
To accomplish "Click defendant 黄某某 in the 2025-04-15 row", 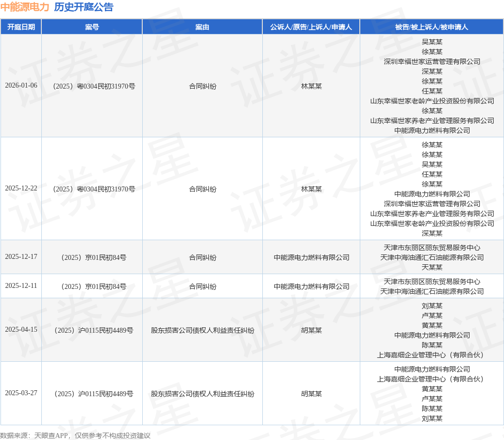I will tap(432, 325).
